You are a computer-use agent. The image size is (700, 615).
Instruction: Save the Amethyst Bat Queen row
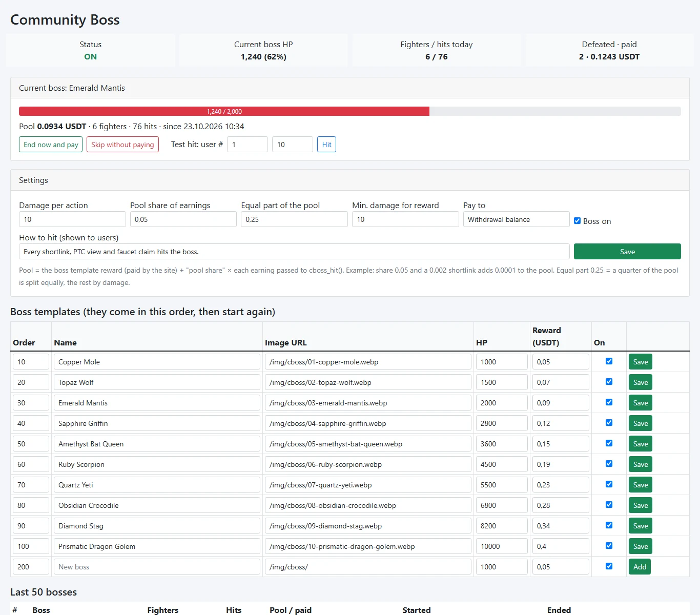click(x=641, y=444)
